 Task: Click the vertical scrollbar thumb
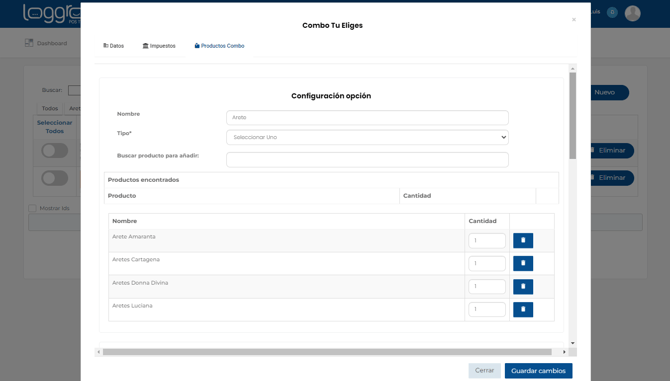pos(573,116)
